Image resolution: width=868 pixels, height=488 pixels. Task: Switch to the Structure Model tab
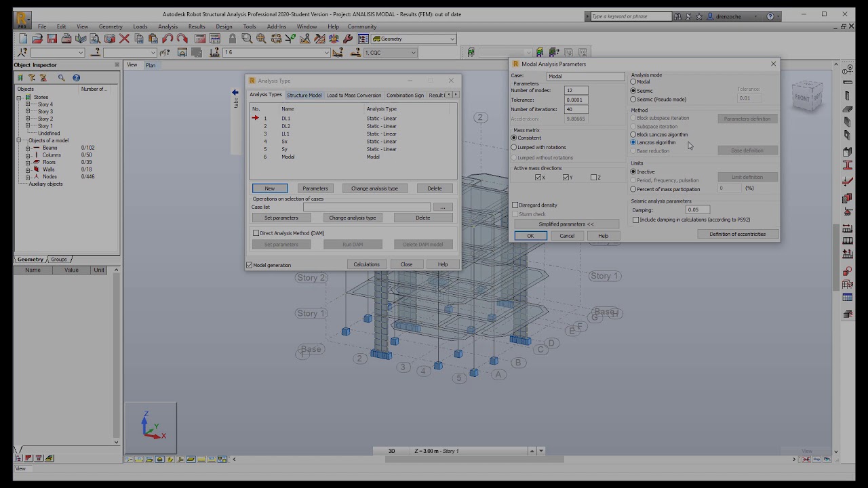(304, 95)
